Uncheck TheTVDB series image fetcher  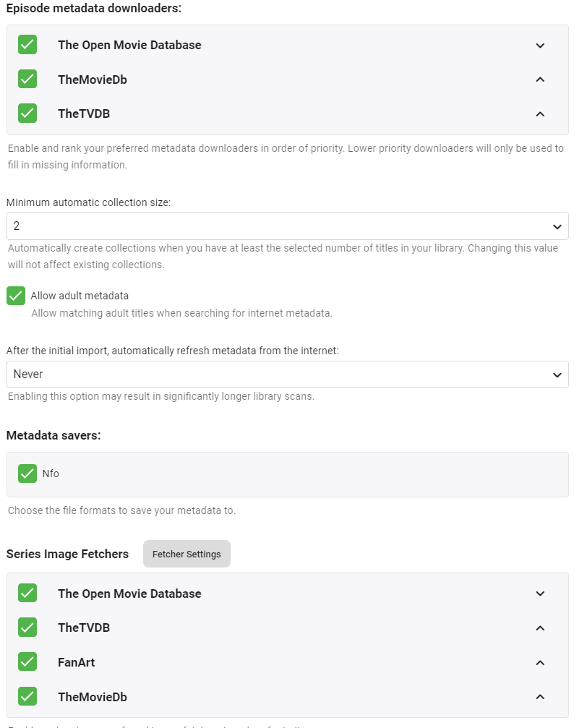pyautogui.click(x=27, y=628)
